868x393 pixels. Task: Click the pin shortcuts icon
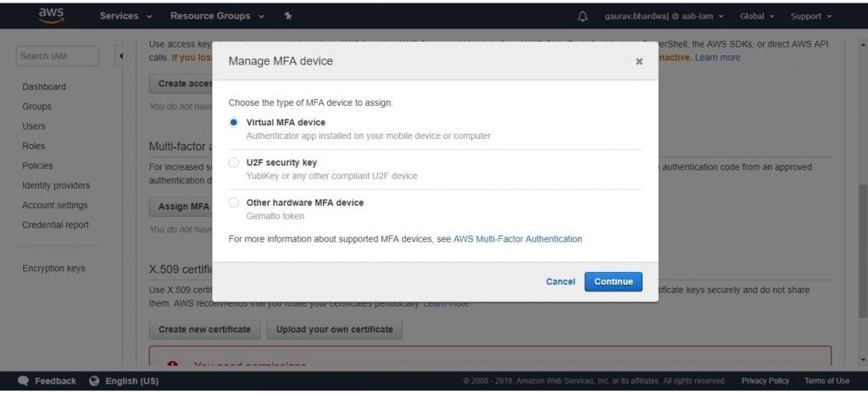click(x=288, y=16)
